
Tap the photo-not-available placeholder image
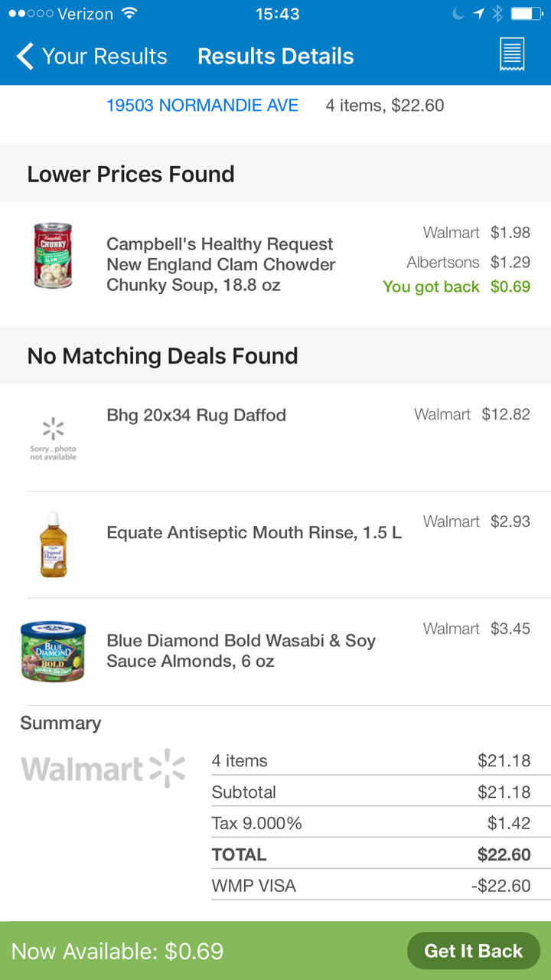pos(53,439)
